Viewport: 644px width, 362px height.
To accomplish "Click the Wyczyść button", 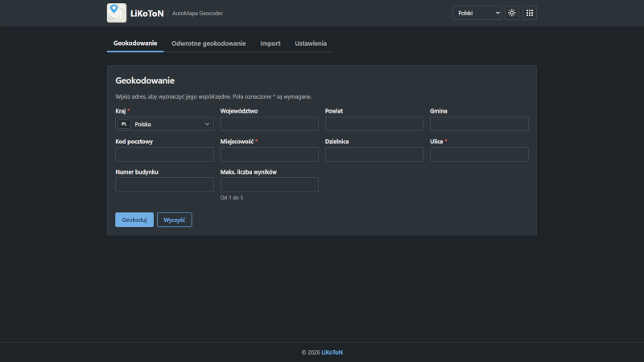I will [x=174, y=220].
